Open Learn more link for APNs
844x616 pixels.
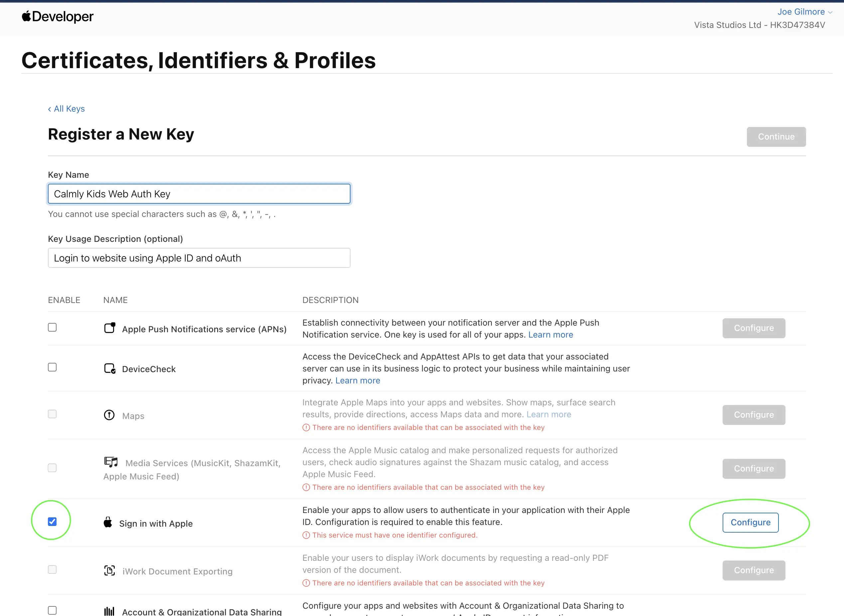(550, 335)
